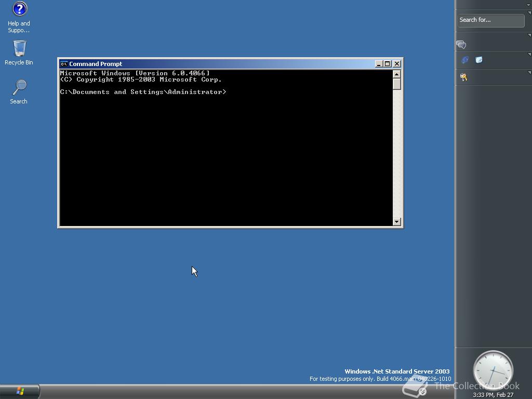Image resolution: width=532 pixels, height=399 pixels.
Task: Expand the quick launch tile's corner arrow
Action: pos(529,54)
